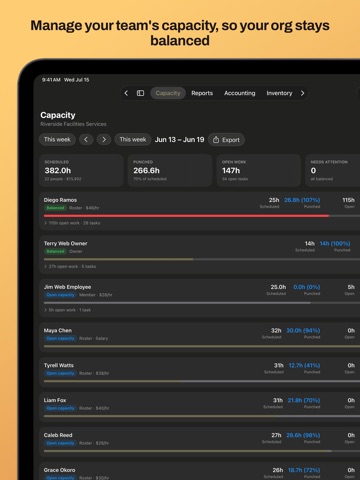Image resolution: width=360 pixels, height=480 pixels.
Task: Select the Caleb Reed name
Action: (58, 435)
